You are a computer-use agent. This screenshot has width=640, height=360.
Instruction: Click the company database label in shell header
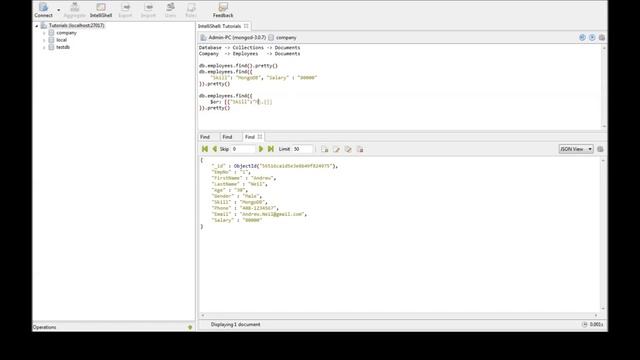(x=286, y=38)
